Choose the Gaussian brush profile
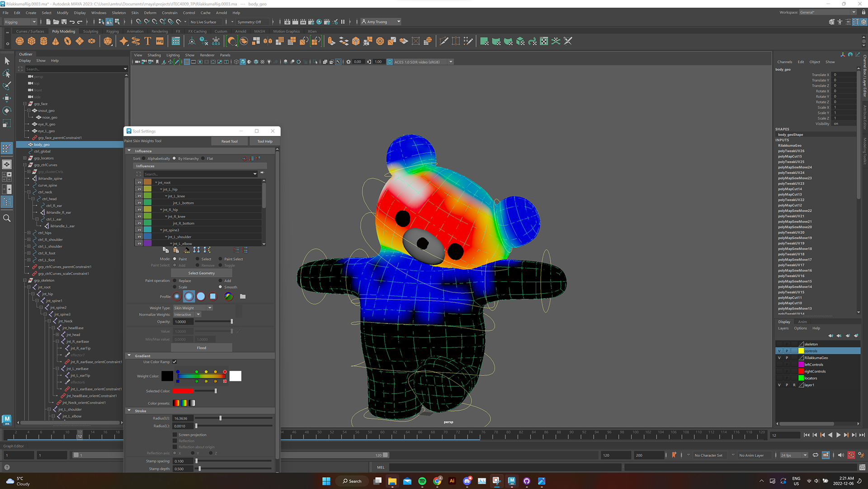The image size is (868, 489). [177, 297]
